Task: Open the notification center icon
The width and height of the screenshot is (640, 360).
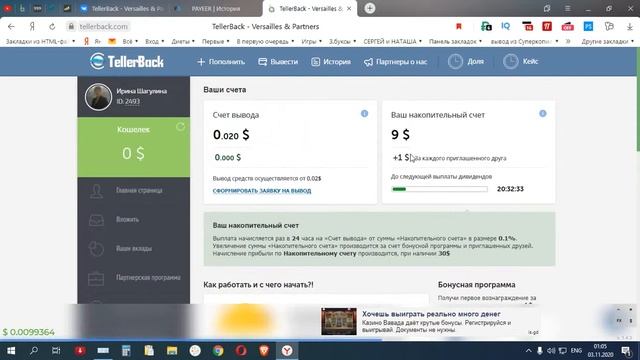Action: coord(627,351)
